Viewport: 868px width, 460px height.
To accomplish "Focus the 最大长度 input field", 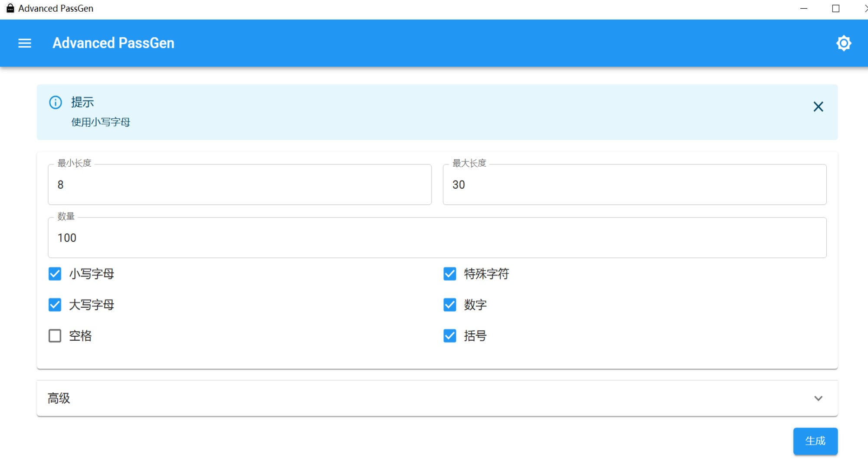I will click(x=635, y=184).
